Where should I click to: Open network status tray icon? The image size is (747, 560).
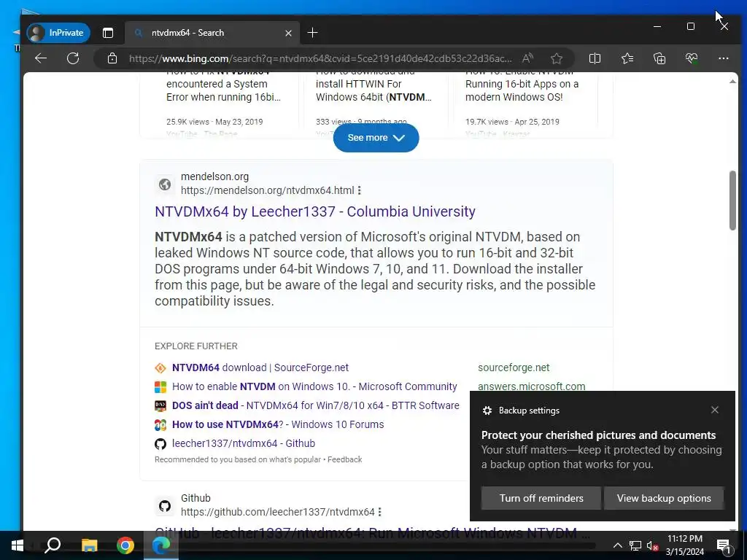pos(635,545)
